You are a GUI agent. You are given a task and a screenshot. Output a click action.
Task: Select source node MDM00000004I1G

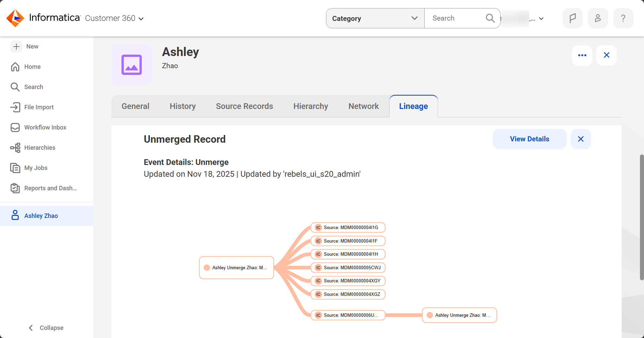[x=348, y=228]
